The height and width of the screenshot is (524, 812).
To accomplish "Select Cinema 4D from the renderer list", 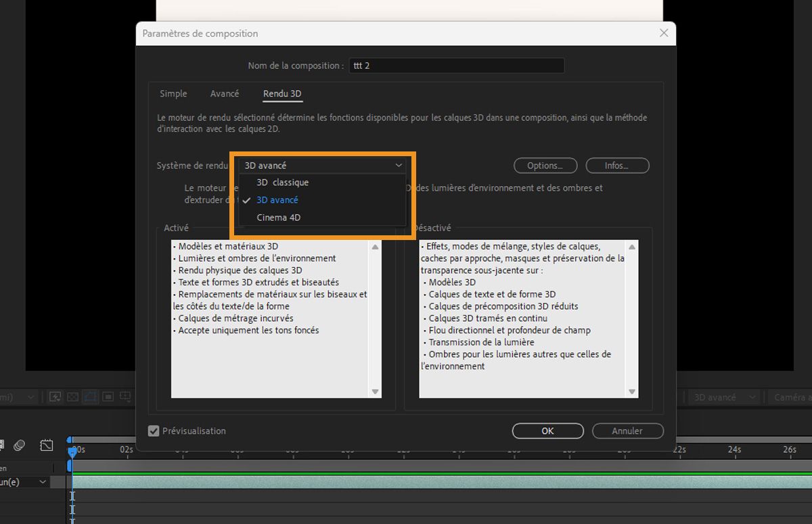I will coord(278,217).
